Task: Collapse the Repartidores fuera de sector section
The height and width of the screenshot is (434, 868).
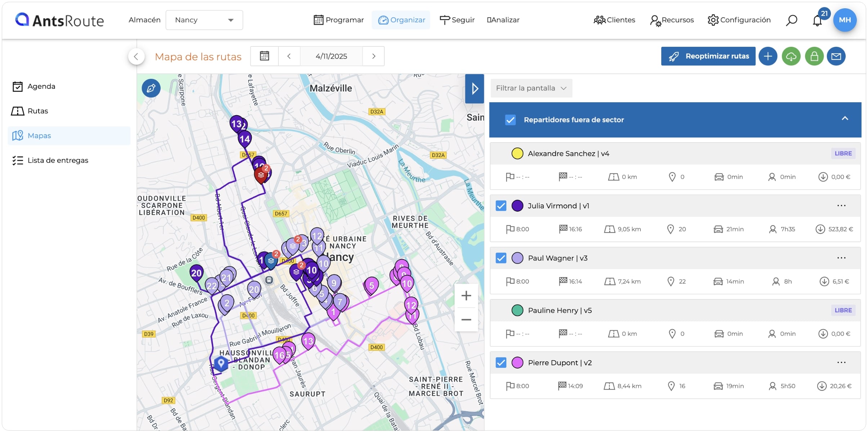Action: (845, 119)
